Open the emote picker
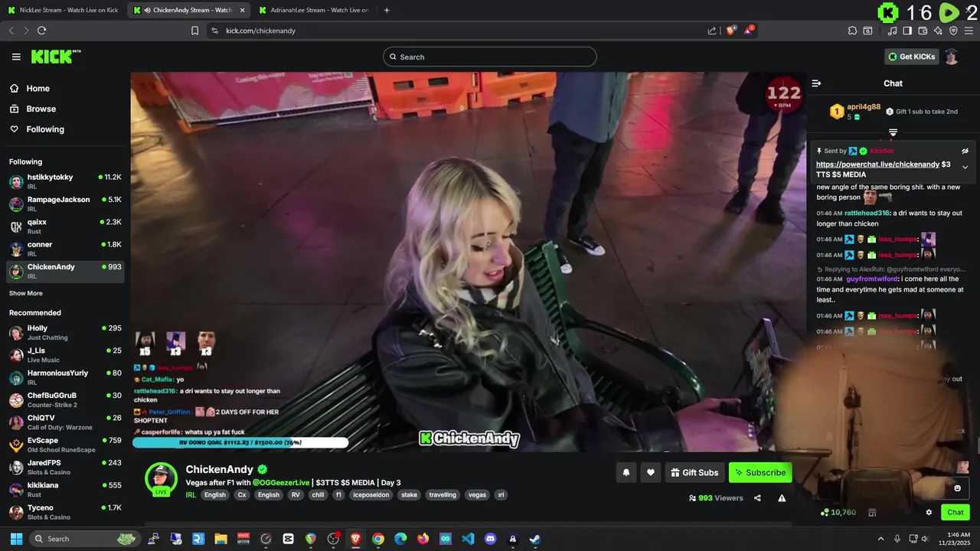This screenshot has width=980, height=551. [x=957, y=488]
